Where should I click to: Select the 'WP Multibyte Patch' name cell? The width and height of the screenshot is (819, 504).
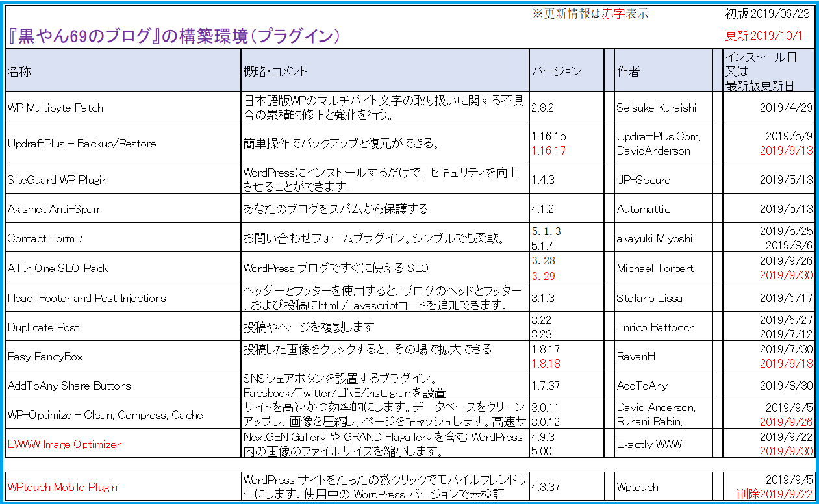tap(123, 108)
